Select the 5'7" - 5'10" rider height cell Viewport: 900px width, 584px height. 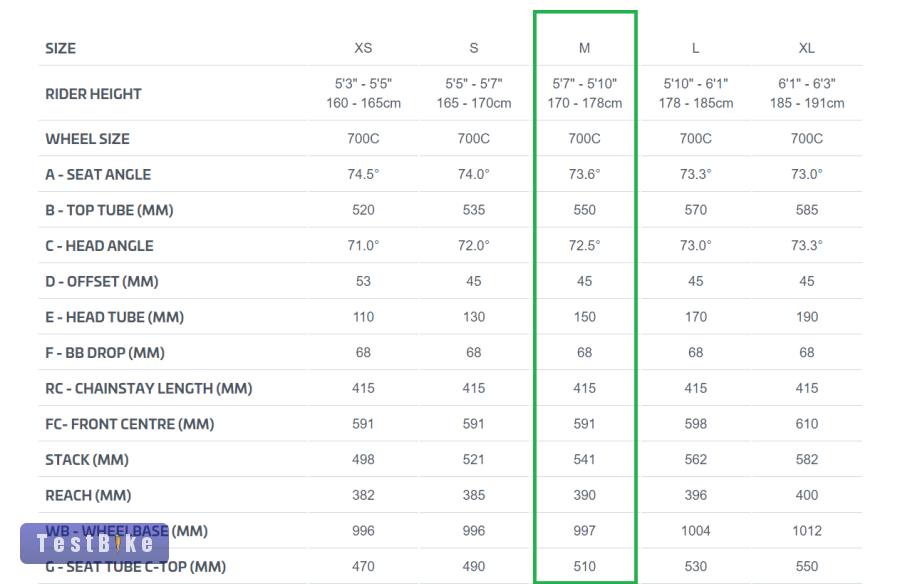(x=585, y=93)
